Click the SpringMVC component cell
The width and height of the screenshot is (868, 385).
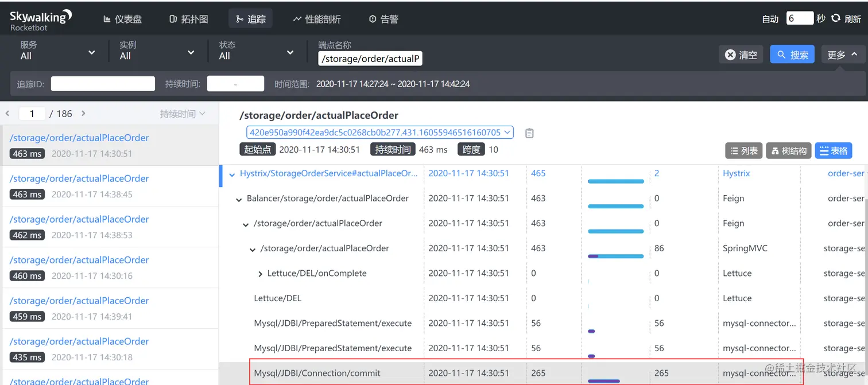[x=745, y=248]
